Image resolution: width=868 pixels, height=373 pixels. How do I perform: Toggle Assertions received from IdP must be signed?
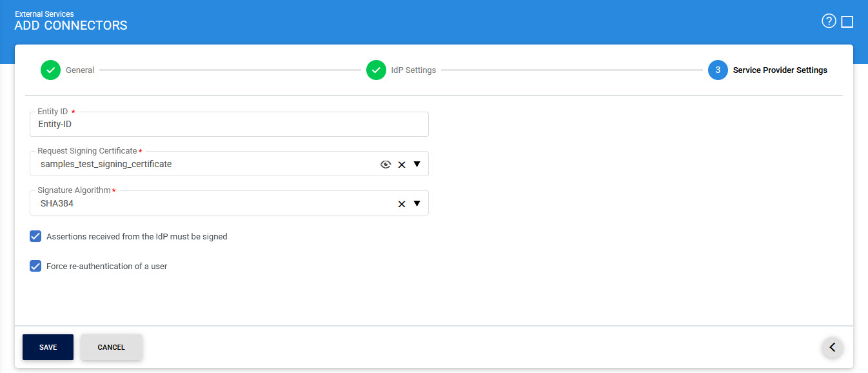35,236
